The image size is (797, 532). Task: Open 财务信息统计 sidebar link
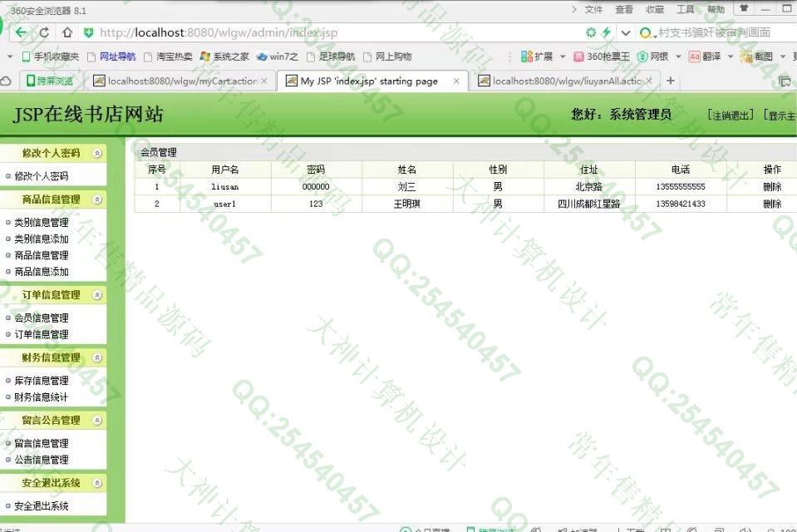click(42, 397)
